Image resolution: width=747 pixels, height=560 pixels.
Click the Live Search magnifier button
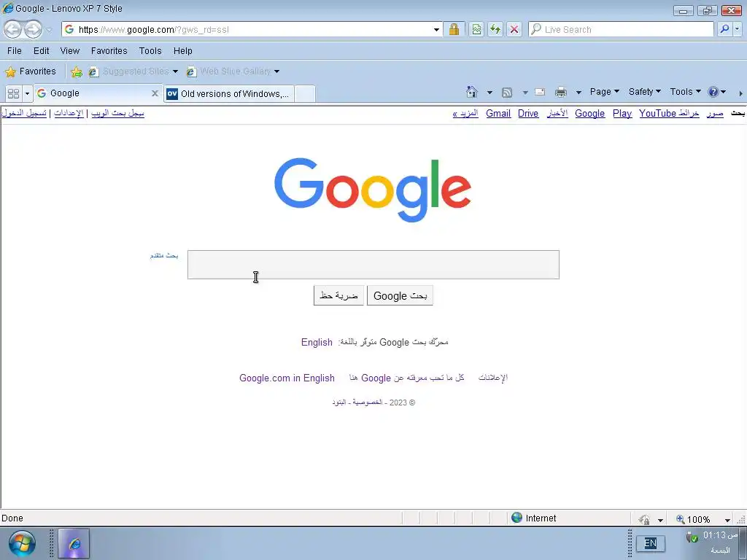click(x=724, y=29)
